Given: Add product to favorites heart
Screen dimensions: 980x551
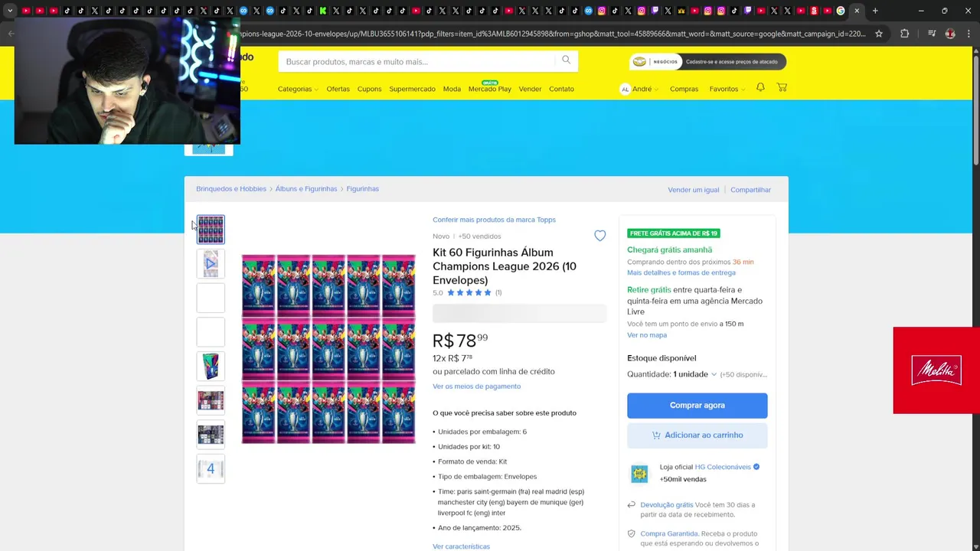Looking at the screenshot, I should coord(600,236).
